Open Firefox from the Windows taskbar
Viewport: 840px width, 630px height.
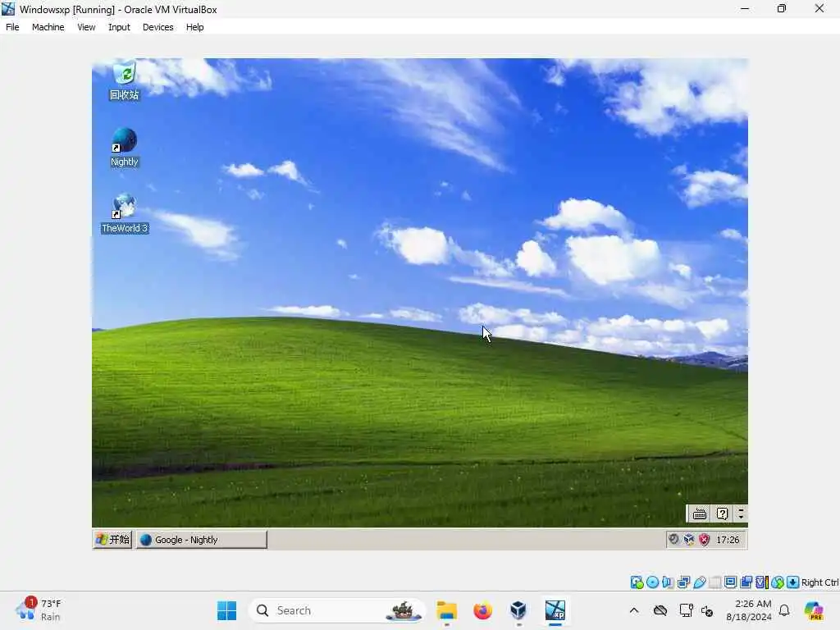pos(482,610)
